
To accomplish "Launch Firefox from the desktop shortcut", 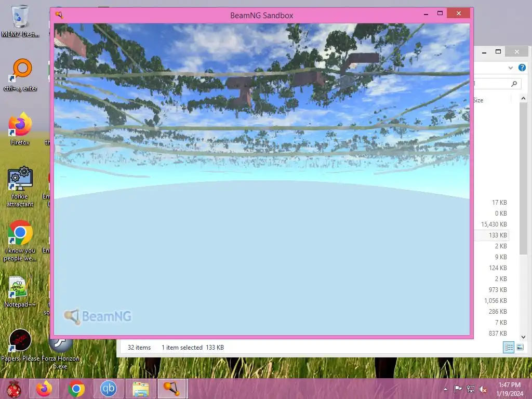I will tap(20, 128).
